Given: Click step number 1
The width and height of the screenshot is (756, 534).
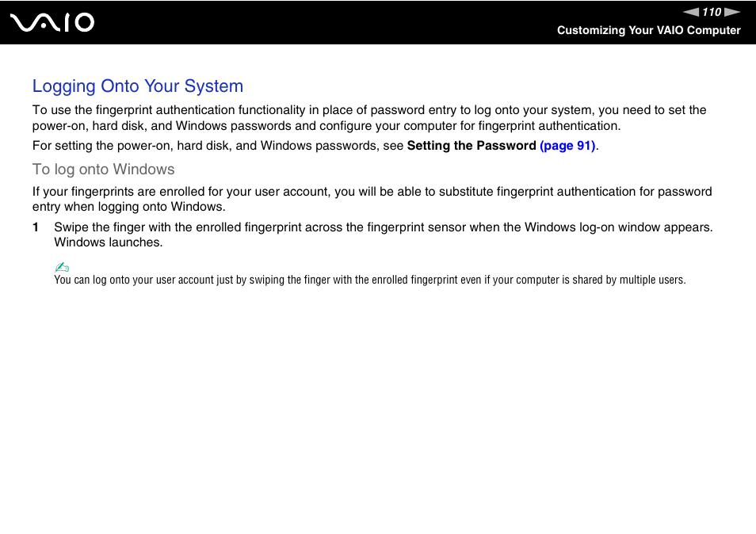Looking at the screenshot, I should [x=36, y=227].
